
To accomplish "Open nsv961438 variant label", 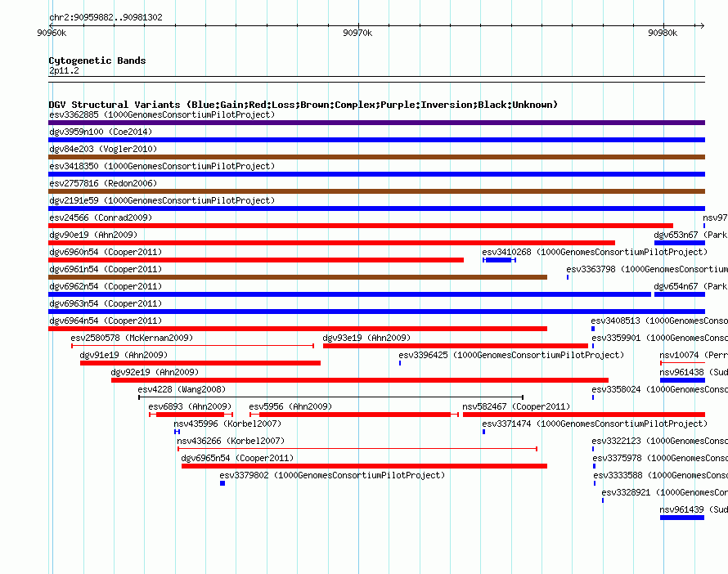I will 694,372.
